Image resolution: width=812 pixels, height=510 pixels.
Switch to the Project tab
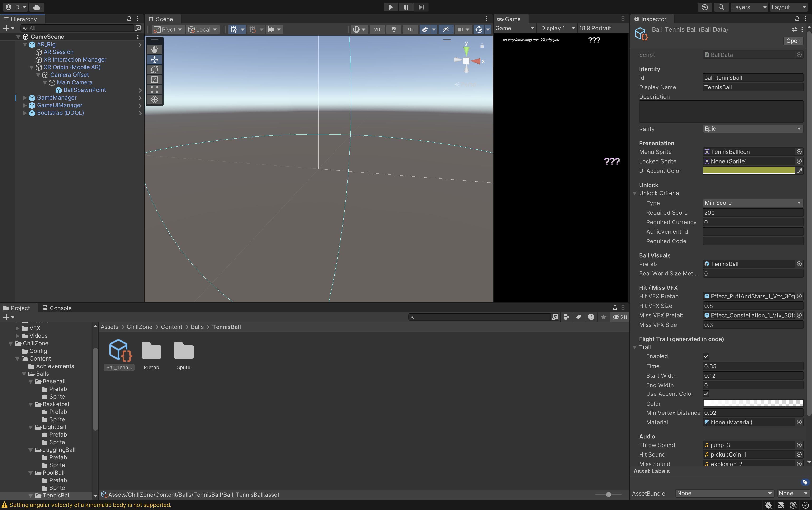[x=17, y=308]
